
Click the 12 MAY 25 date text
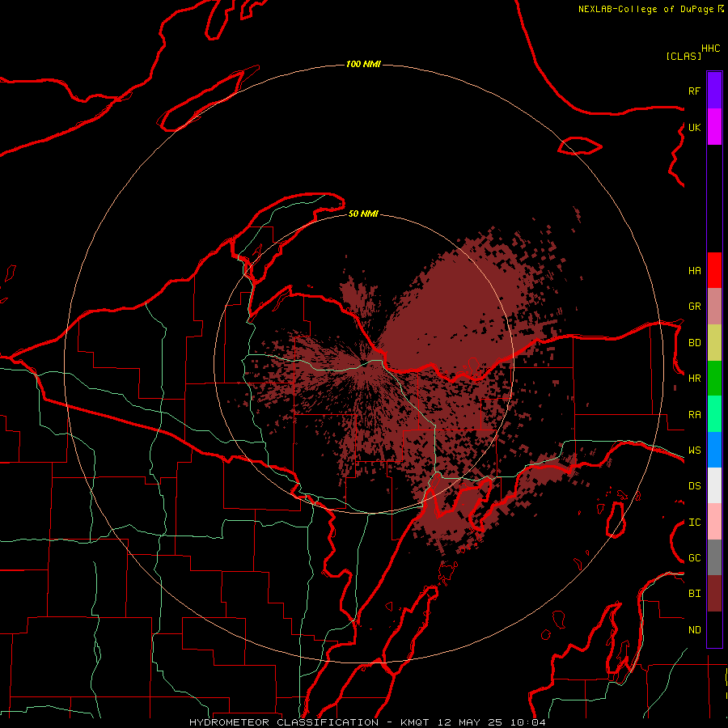point(470,722)
